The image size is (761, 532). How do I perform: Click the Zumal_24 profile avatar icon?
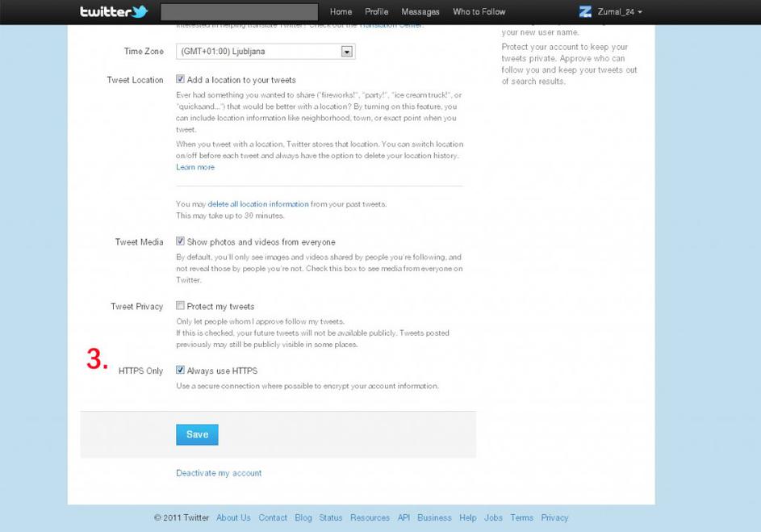(585, 11)
